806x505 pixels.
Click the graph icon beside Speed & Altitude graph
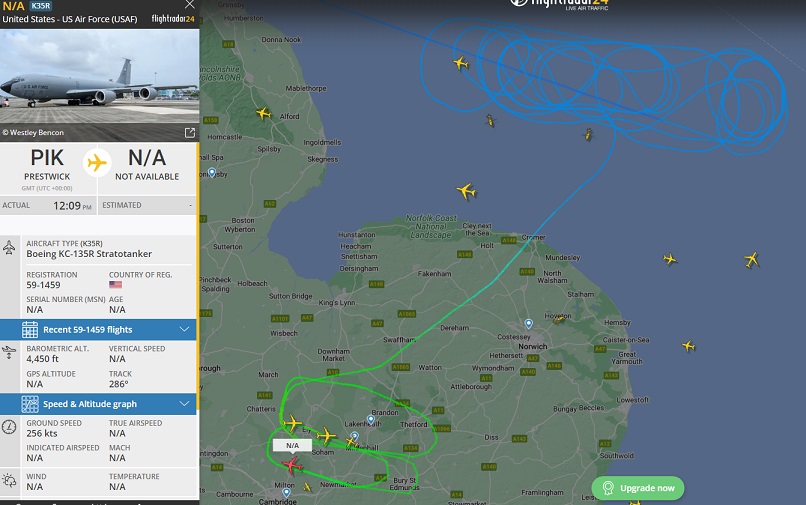30,404
